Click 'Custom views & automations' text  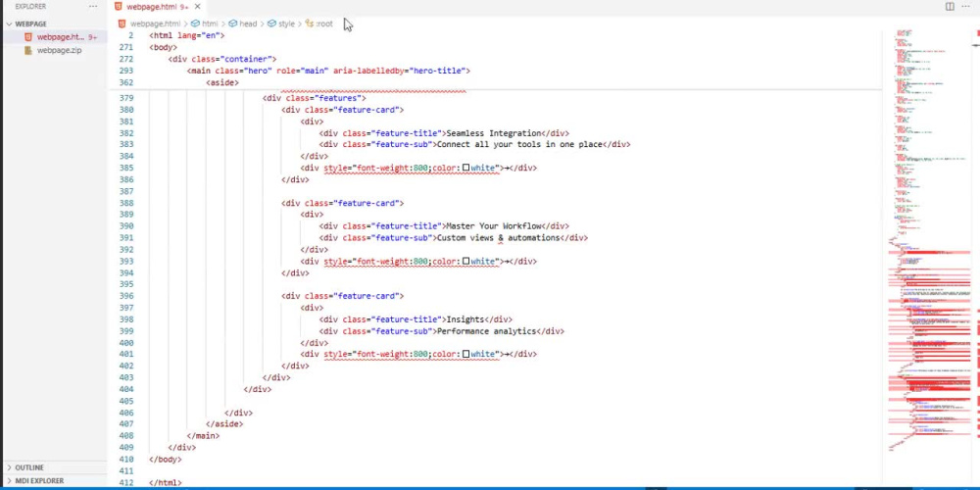click(x=498, y=237)
